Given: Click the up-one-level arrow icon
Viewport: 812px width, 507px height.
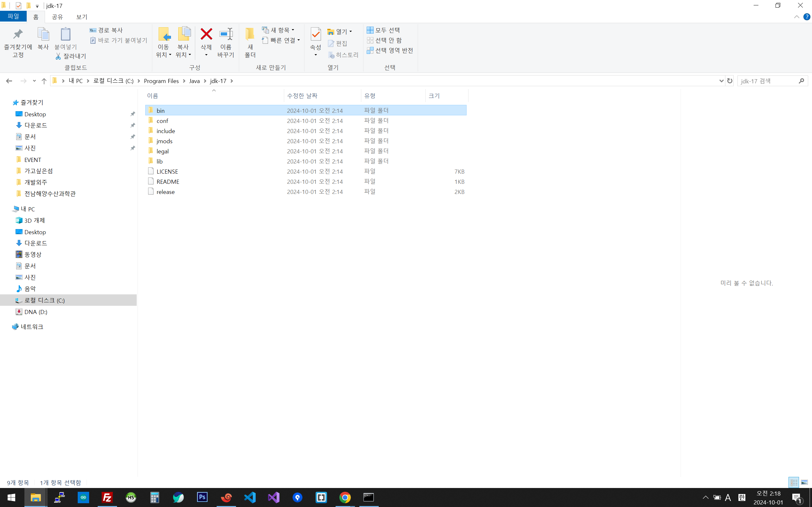Looking at the screenshot, I should tap(44, 81).
